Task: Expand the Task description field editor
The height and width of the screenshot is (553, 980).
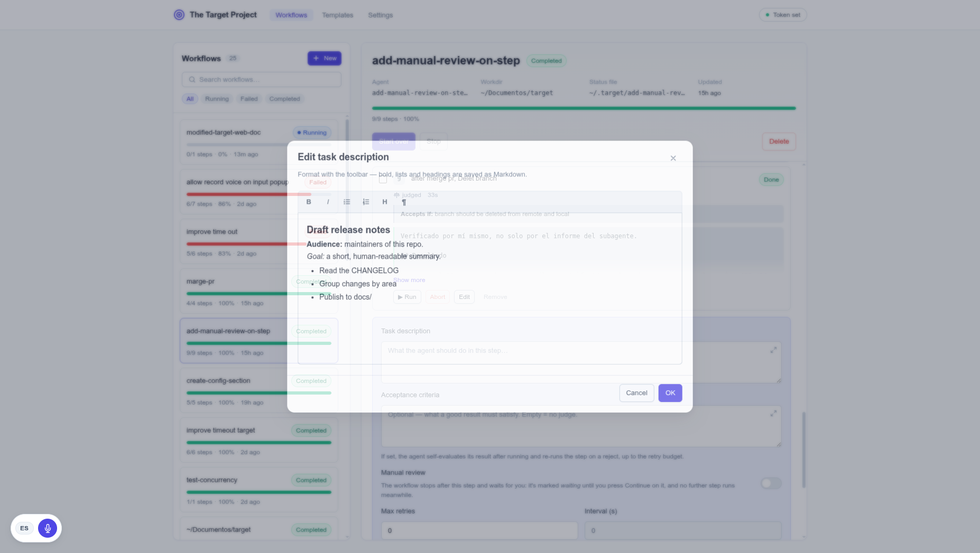Action: [x=773, y=350]
